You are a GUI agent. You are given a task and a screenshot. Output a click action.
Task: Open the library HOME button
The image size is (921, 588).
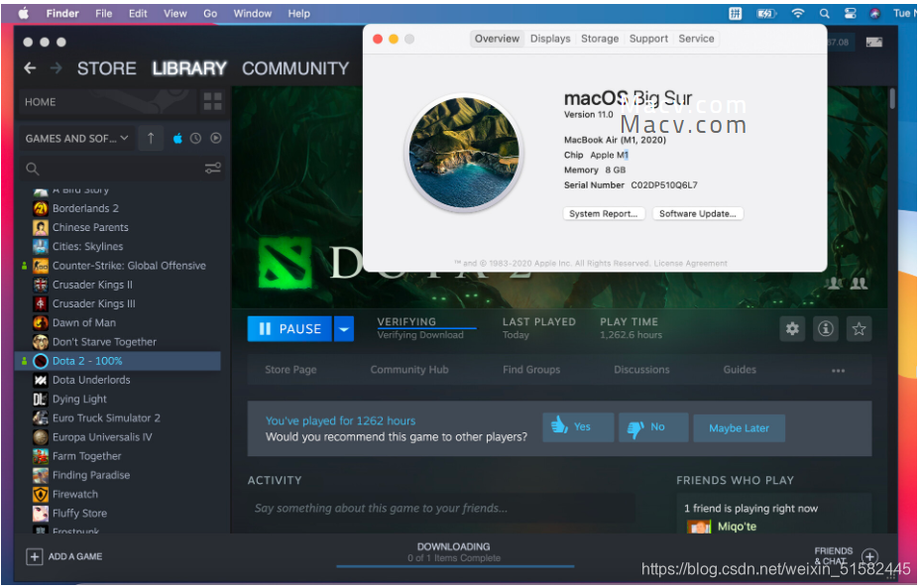pyautogui.click(x=108, y=102)
